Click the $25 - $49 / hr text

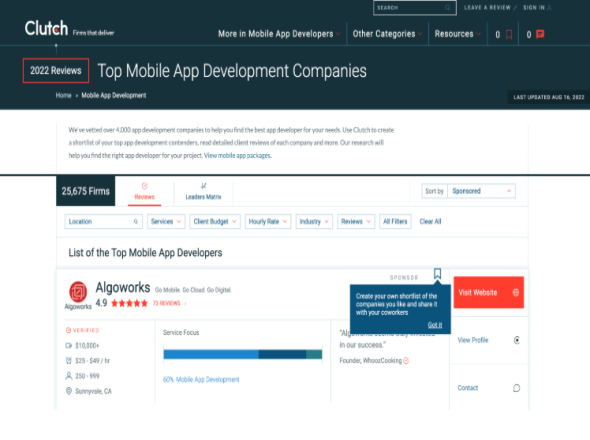click(93, 361)
